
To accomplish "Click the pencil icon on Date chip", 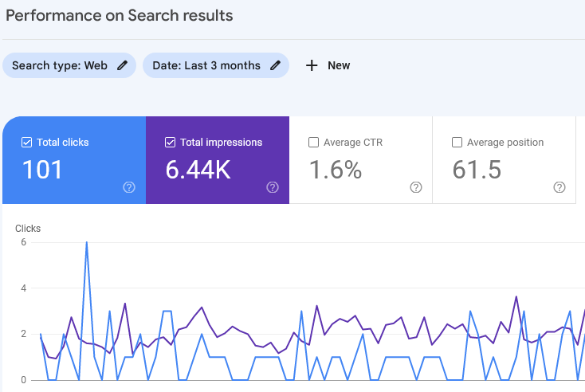I will click(x=275, y=65).
